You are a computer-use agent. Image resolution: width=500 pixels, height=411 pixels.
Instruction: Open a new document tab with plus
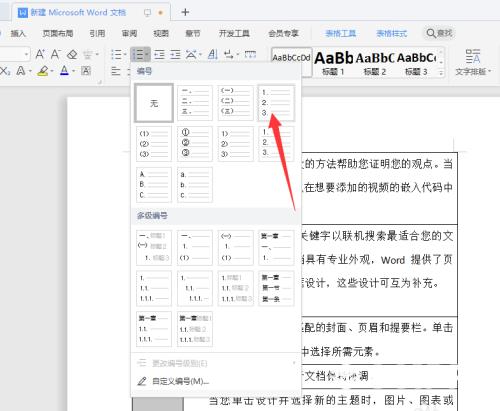(185, 12)
